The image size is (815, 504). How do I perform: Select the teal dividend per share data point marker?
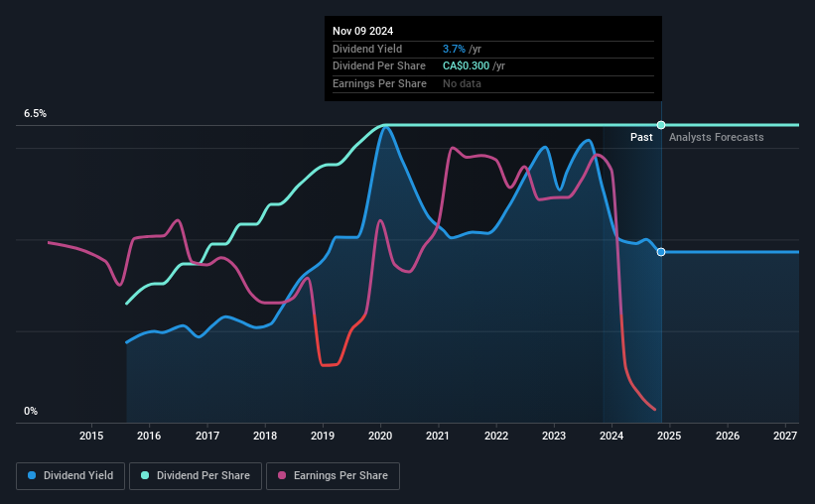(x=661, y=125)
